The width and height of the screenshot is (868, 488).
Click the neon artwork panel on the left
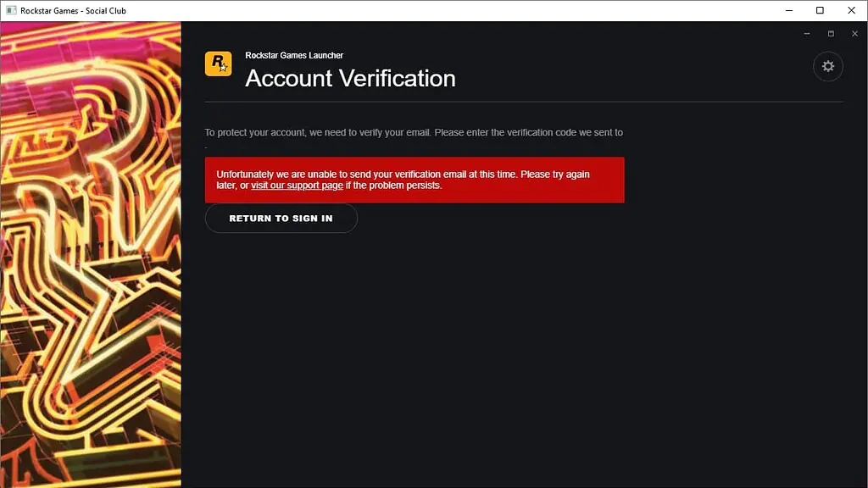tap(90, 254)
